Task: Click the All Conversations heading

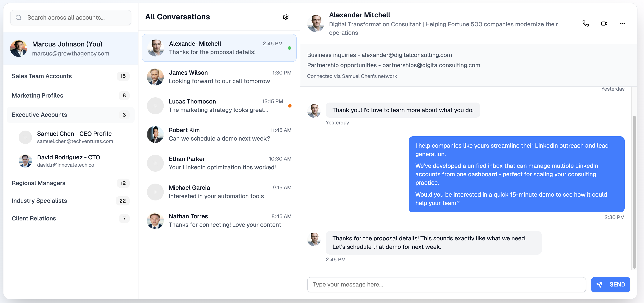Action: click(x=177, y=17)
